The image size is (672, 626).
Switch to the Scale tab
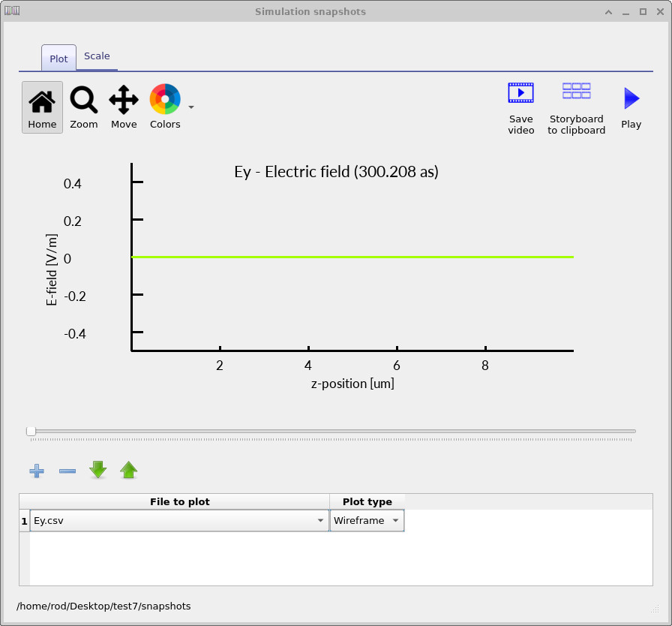point(97,56)
